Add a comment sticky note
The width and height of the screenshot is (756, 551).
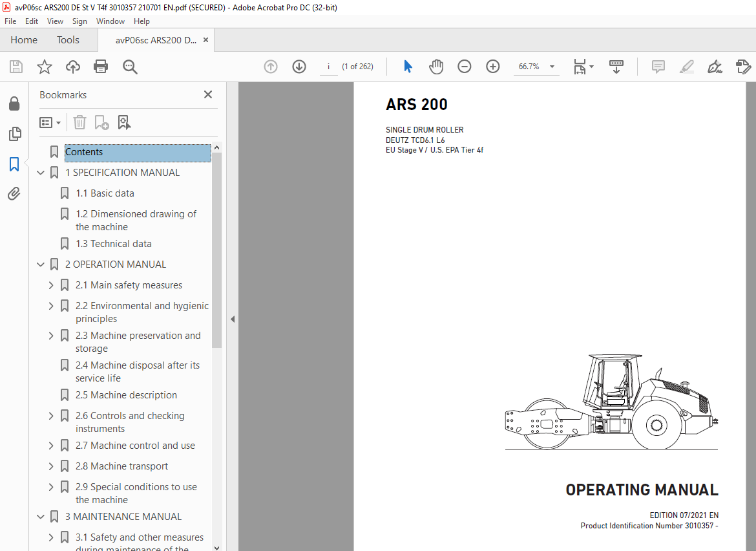click(658, 67)
